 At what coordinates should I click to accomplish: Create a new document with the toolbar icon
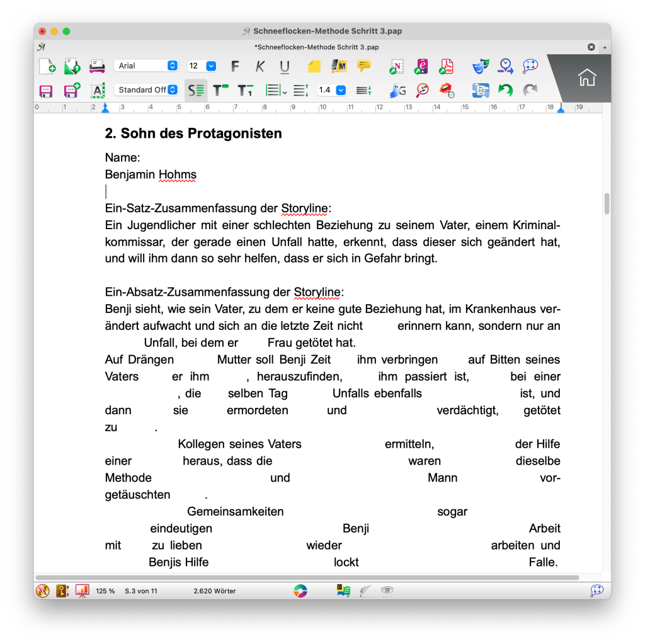(x=47, y=65)
